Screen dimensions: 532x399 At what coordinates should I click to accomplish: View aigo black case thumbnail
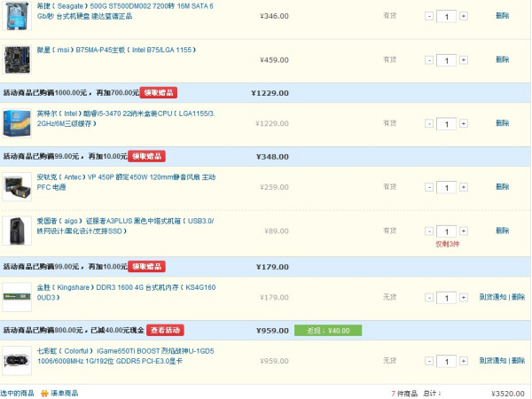pyautogui.click(x=17, y=231)
